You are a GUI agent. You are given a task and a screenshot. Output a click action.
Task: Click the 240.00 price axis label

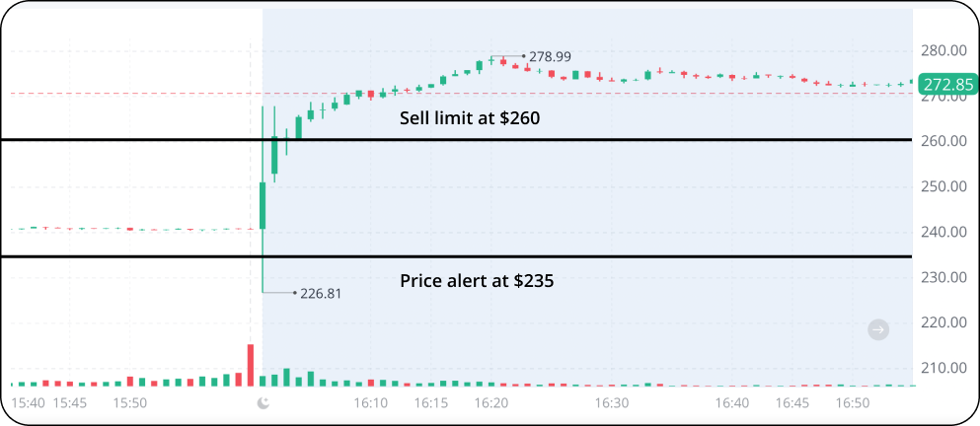click(x=942, y=232)
